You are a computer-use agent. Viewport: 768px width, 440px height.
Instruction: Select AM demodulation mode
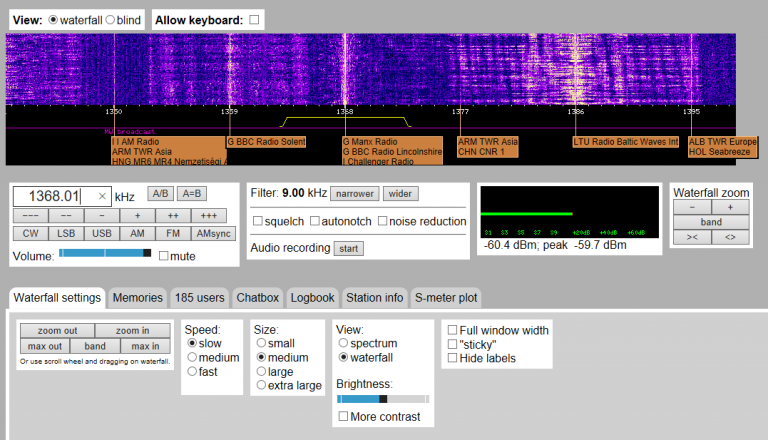137,233
